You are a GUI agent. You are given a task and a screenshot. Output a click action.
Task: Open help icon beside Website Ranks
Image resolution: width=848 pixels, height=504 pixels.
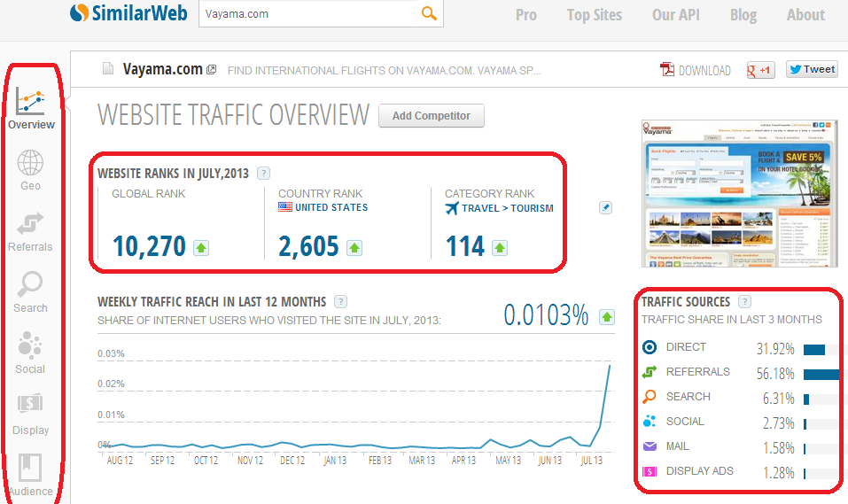click(x=263, y=173)
